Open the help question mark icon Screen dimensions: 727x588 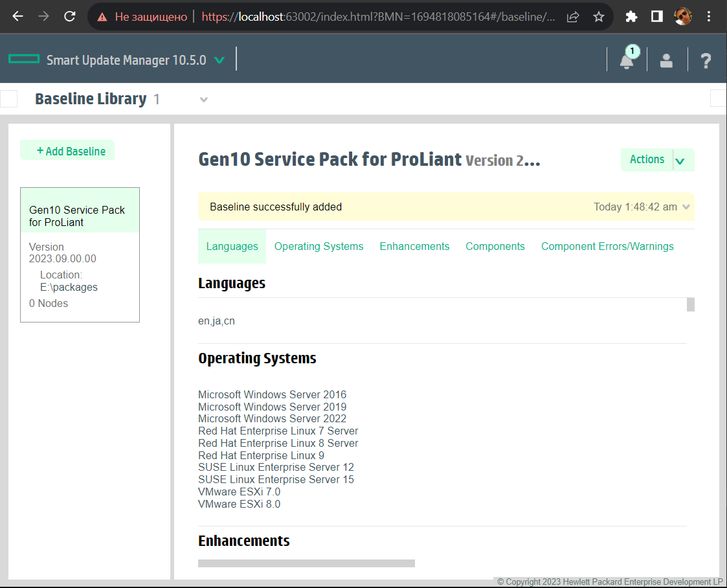pyautogui.click(x=706, y=60)
